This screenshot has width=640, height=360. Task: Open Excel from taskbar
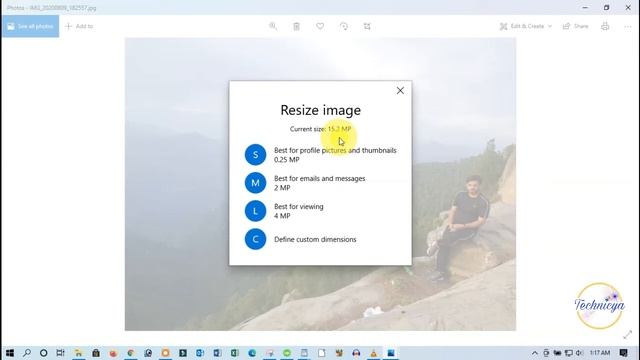[x=235, y=353]
